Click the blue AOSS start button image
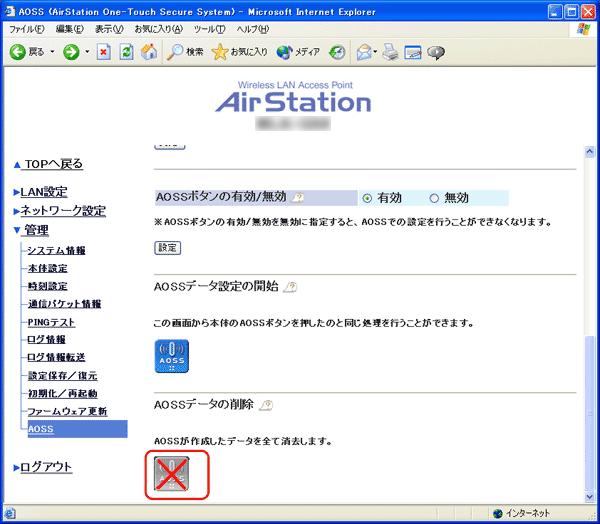This screenshot has width=600, height=524. point(172,356)
